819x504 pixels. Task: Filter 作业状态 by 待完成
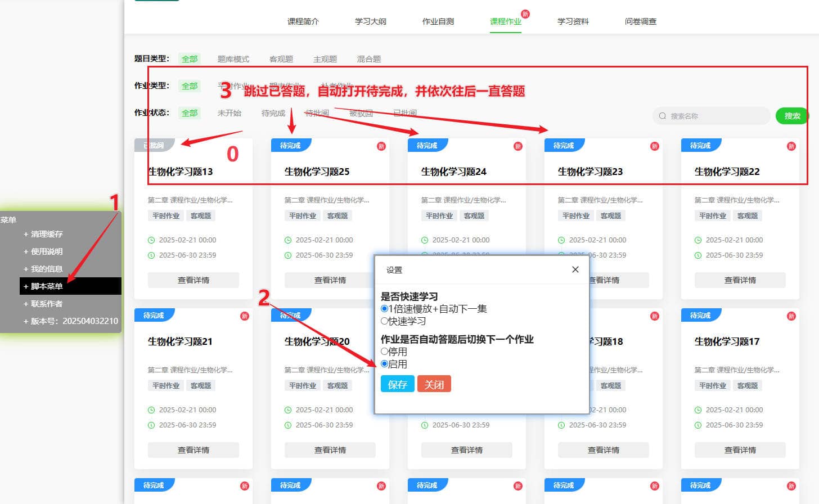point(273,113)
